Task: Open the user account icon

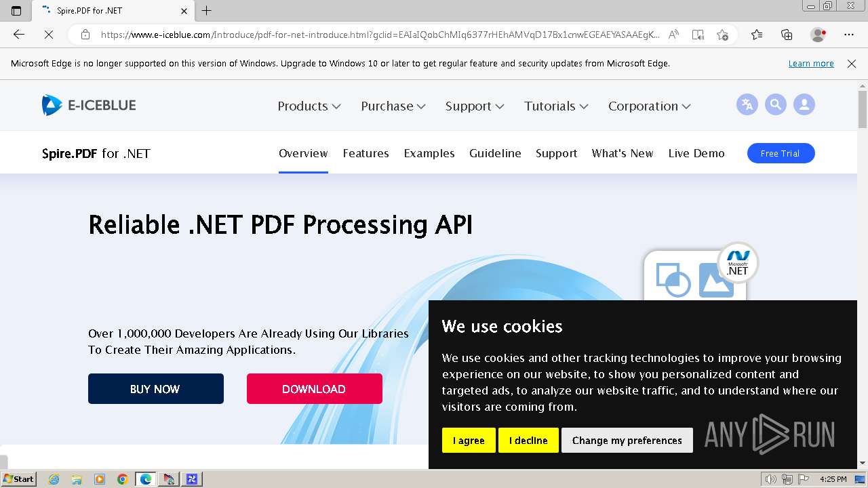Action: pos(804,104)
